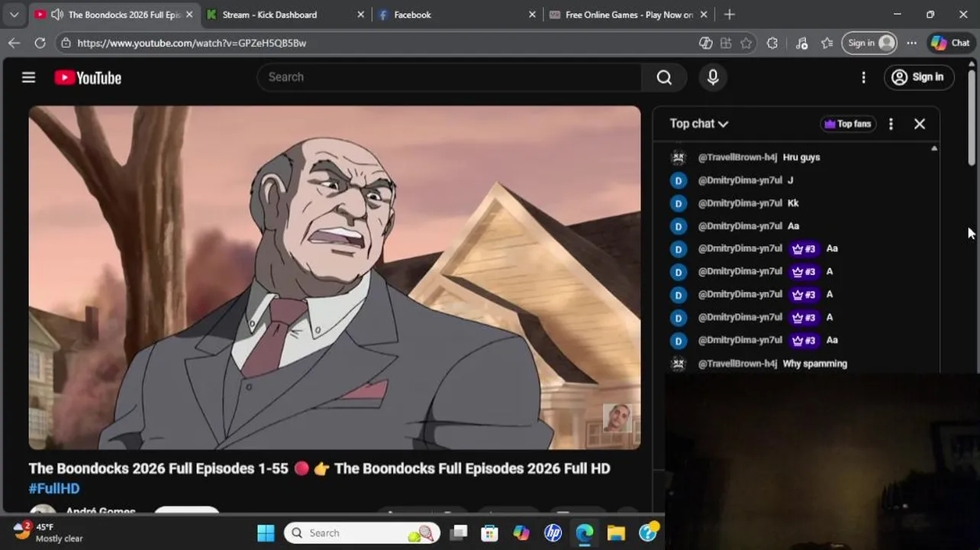Click @TravellBrown-h4j on the 'Hru guys' message
The image size is (980, 550).
point(737,157)
